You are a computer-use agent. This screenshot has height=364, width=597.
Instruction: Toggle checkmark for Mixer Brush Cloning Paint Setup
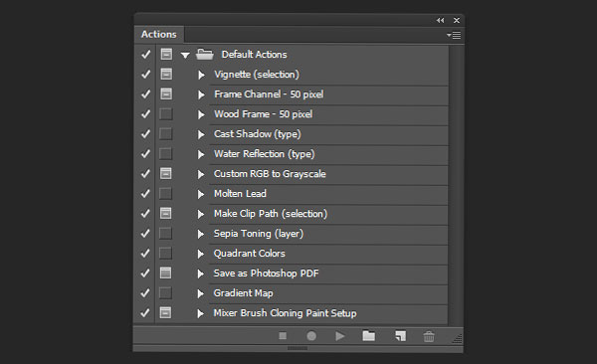tap(145, 312)
